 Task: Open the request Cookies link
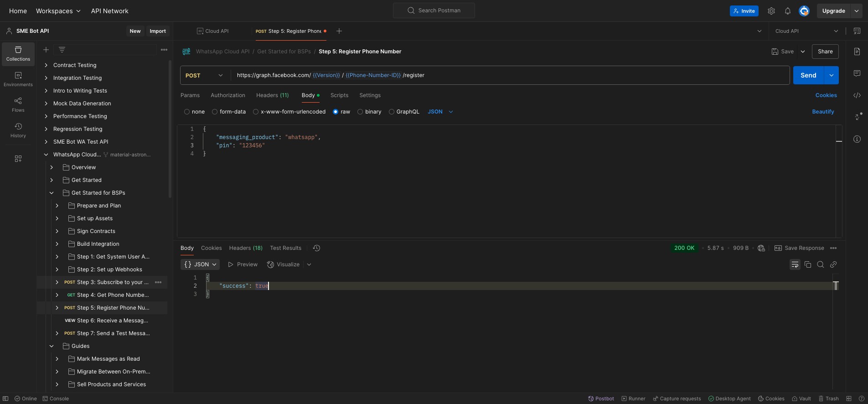[x=826, y=95]
